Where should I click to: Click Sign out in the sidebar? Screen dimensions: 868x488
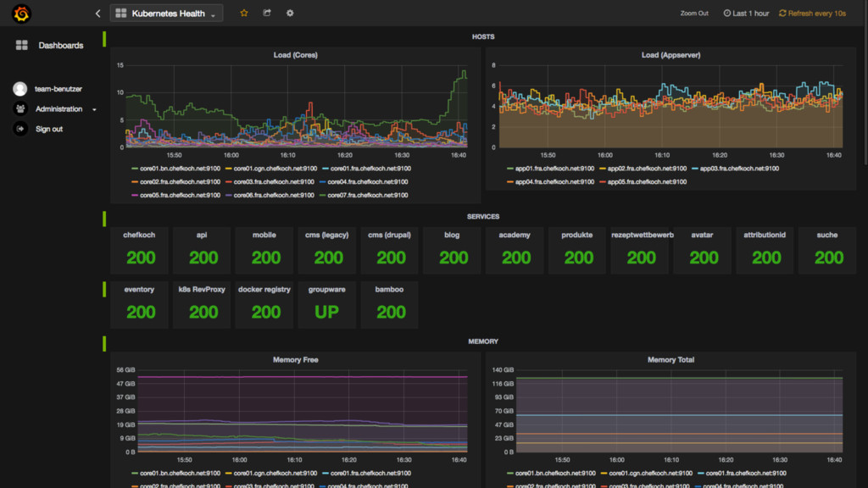[48, 129]
